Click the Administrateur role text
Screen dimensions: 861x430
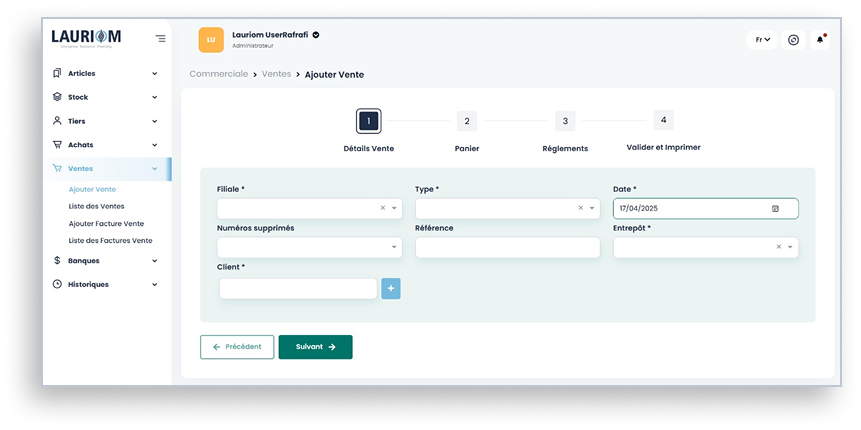coord(253,46)
